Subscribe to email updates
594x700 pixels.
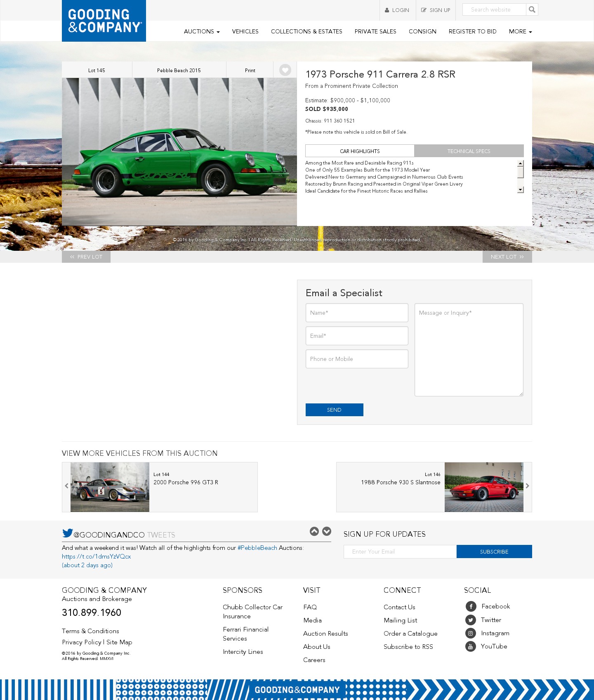click(494, 552)
